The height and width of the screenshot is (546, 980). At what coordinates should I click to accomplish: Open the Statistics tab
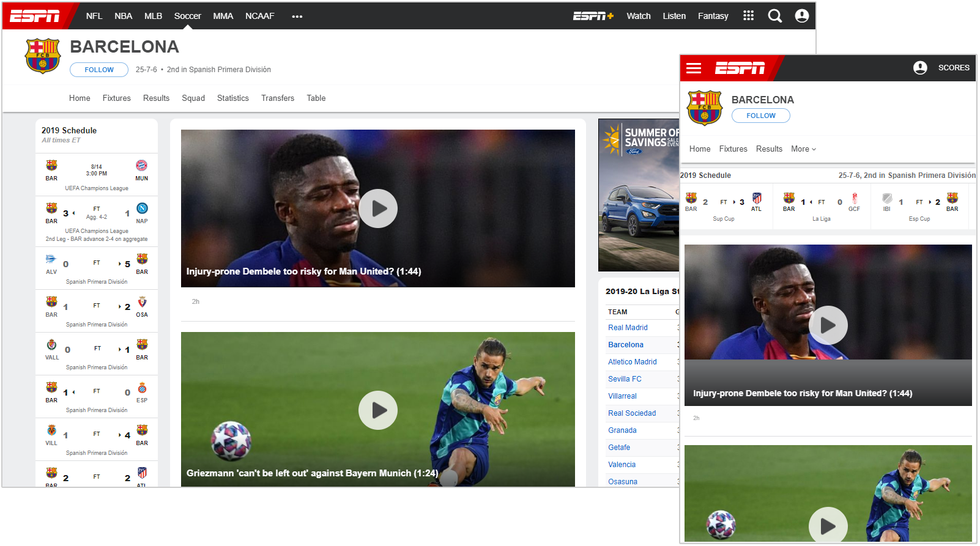click(x=233, y=98)
